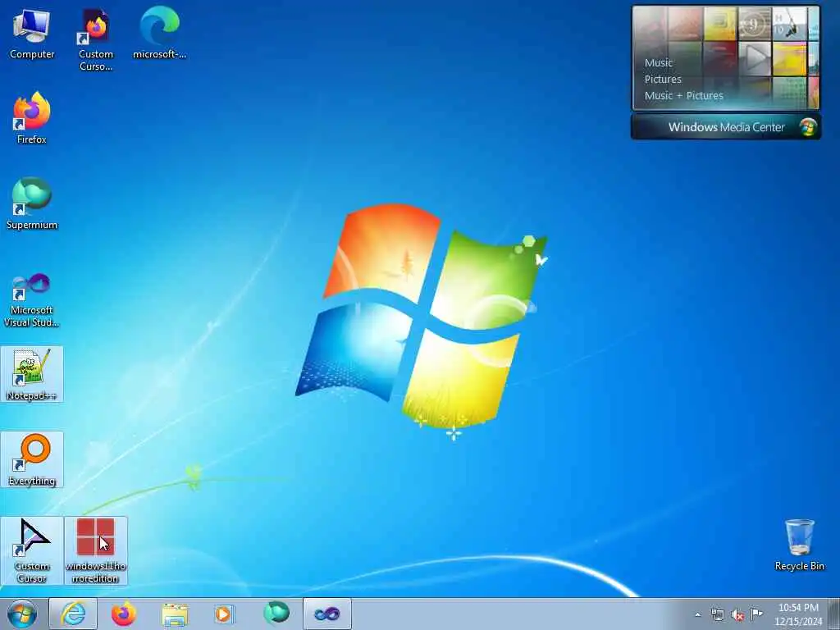Viewport: 840px width, 630px height.
Task: Click the Show desktop button
Action: point(834,614)
